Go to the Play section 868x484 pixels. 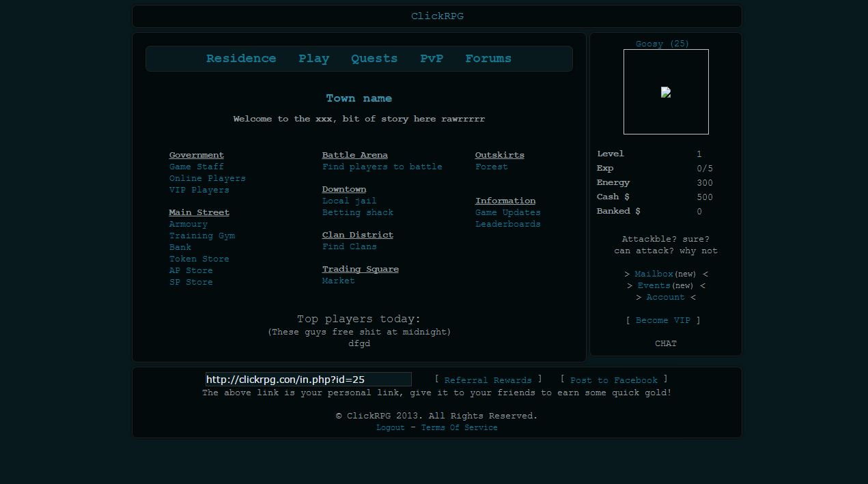click(x=313, y=59)
